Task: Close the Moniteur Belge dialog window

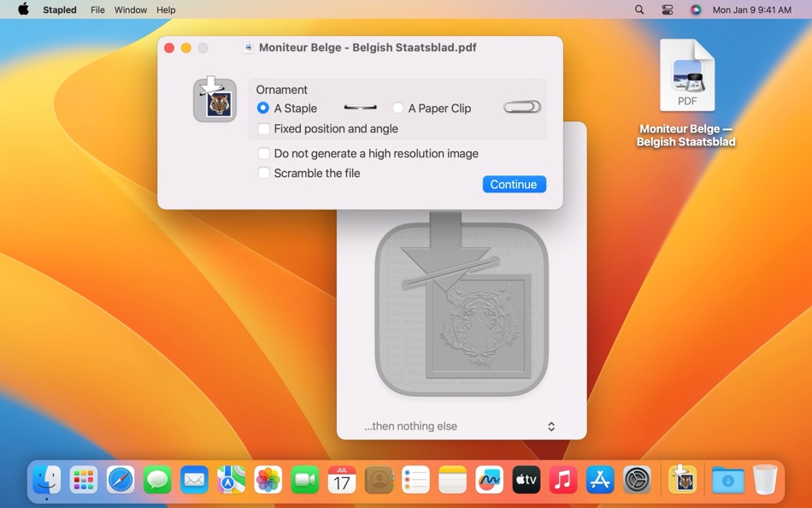Action: [x=169, y=48]
